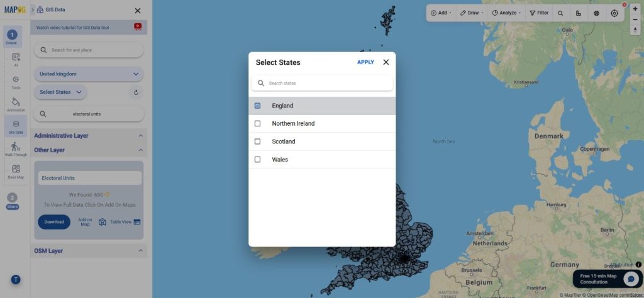Screen dimensions: 644x298
Task: Check the Scotland checkbox
Action: (257, 141)
